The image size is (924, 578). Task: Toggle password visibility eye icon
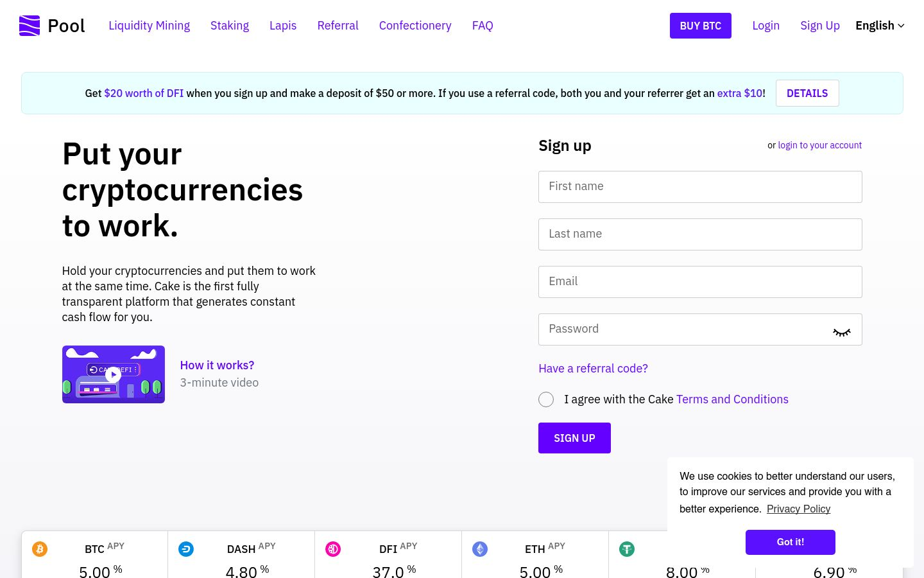tap(842, 332)
